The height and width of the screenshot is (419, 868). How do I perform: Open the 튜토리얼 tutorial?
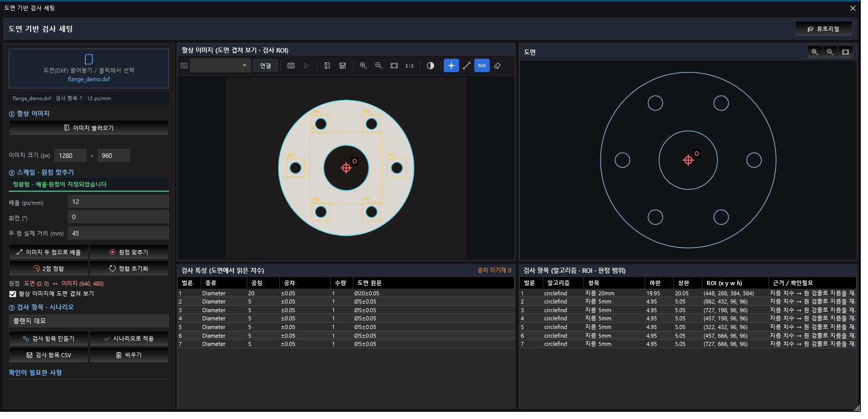824,29
